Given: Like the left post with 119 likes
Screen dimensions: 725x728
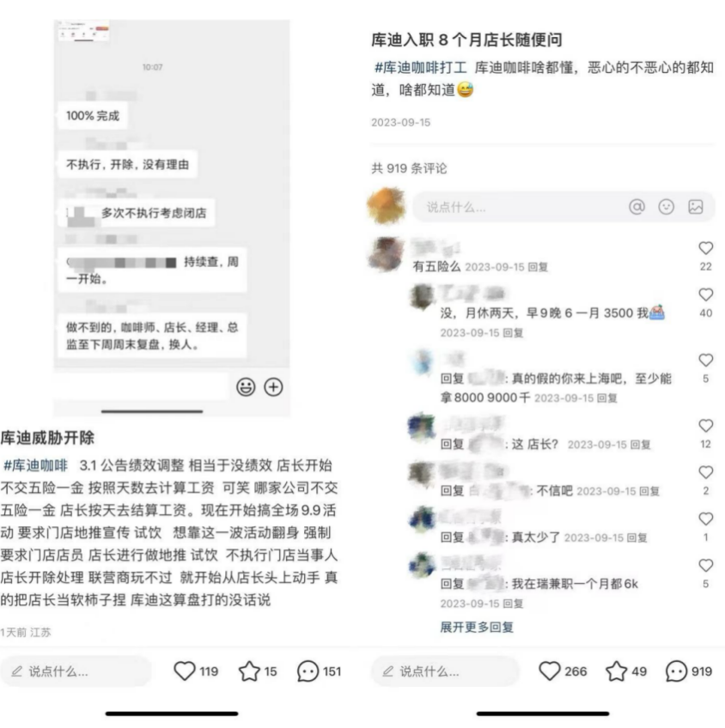Looking at the screenshot, I should [x=185, y=670].
